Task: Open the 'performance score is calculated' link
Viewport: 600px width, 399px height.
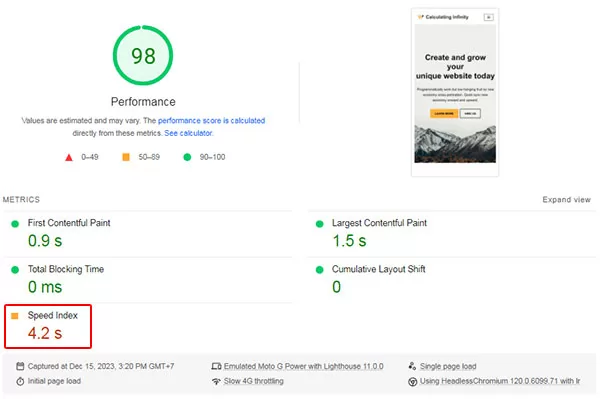Action: pos(211,121)
